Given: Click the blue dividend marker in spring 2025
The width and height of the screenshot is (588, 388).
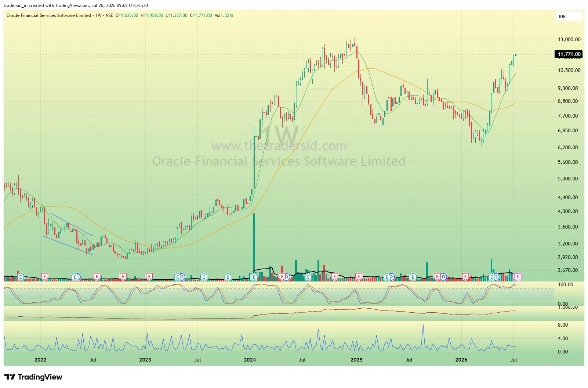Looking at the screenshot, I should [x=392, y=276].
